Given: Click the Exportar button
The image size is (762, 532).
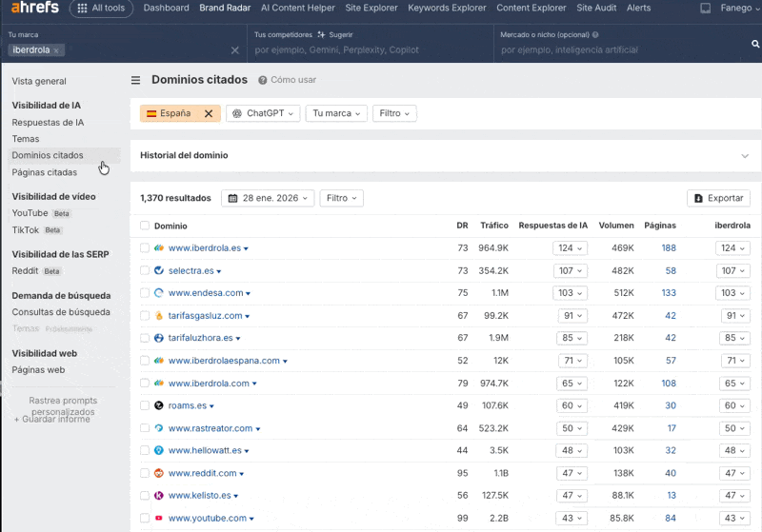Looking at the screenshot, I should pyautogui.click(x=718, y=198).
